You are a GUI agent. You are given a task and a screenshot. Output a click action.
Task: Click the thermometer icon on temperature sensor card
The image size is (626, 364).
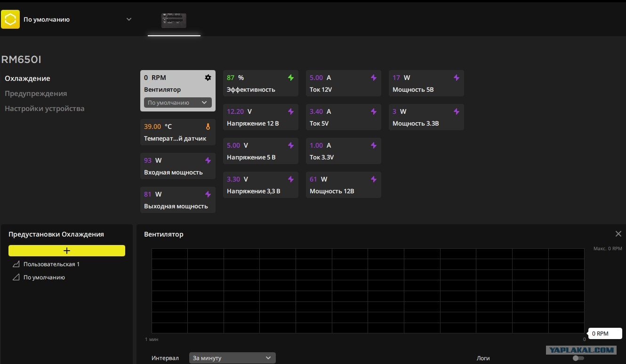pos(208,127)
